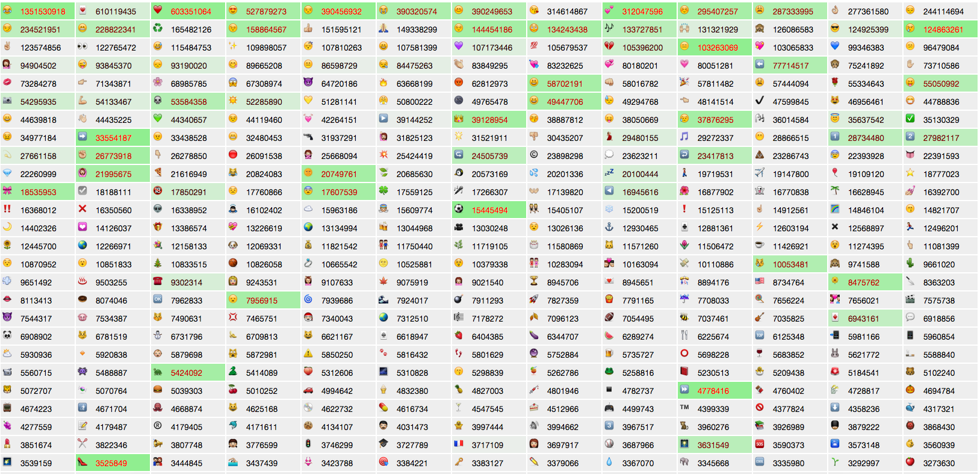Select the red cross mark next to 16350560

tap(82, 209)
